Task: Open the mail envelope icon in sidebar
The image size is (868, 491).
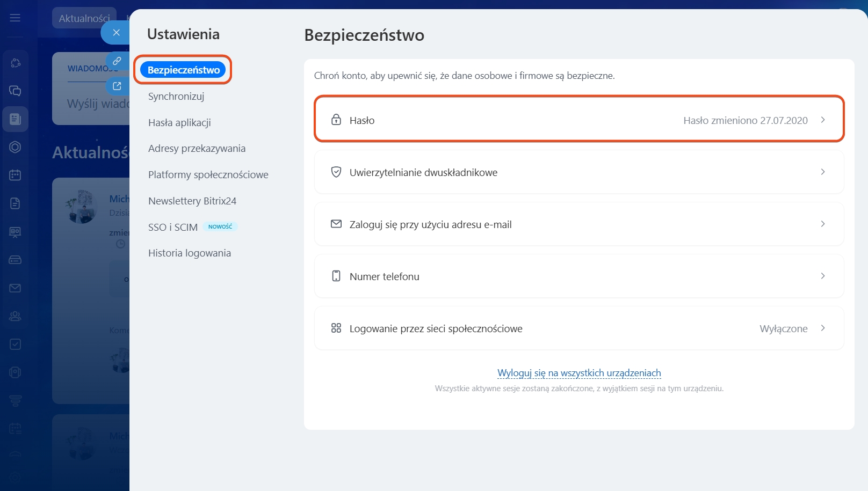Action: tap(15, 288)
